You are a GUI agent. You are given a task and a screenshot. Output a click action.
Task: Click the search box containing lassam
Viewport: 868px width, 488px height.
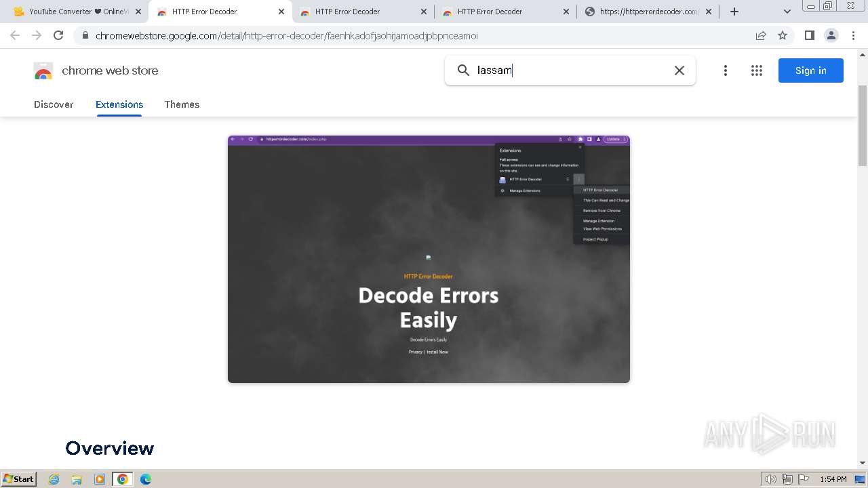coord(570,70)
